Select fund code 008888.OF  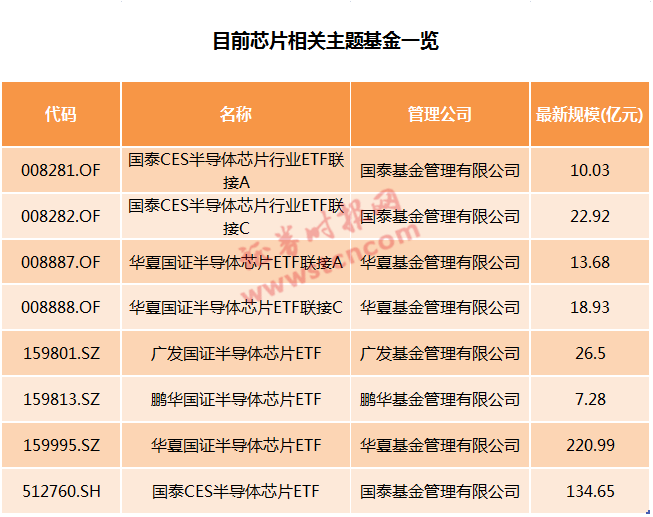pos(61,307)
